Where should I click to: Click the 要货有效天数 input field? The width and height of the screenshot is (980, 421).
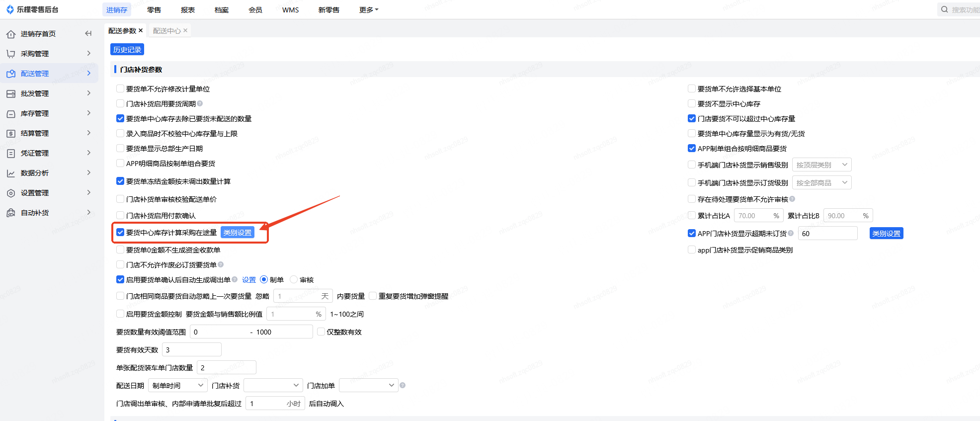pos(192,350)
